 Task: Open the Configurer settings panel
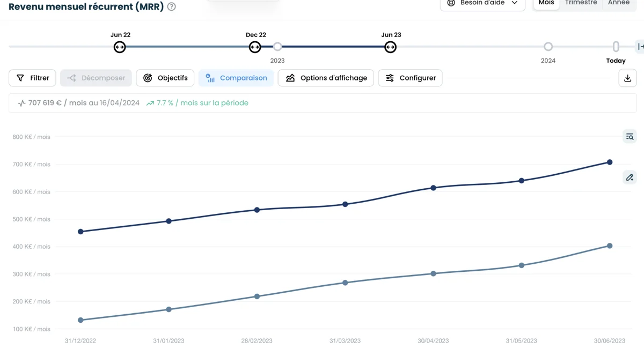click(411, 78)
